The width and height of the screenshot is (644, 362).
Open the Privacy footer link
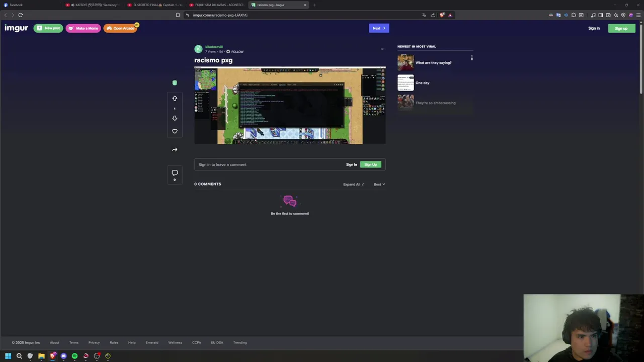click(x=94, y=342)
